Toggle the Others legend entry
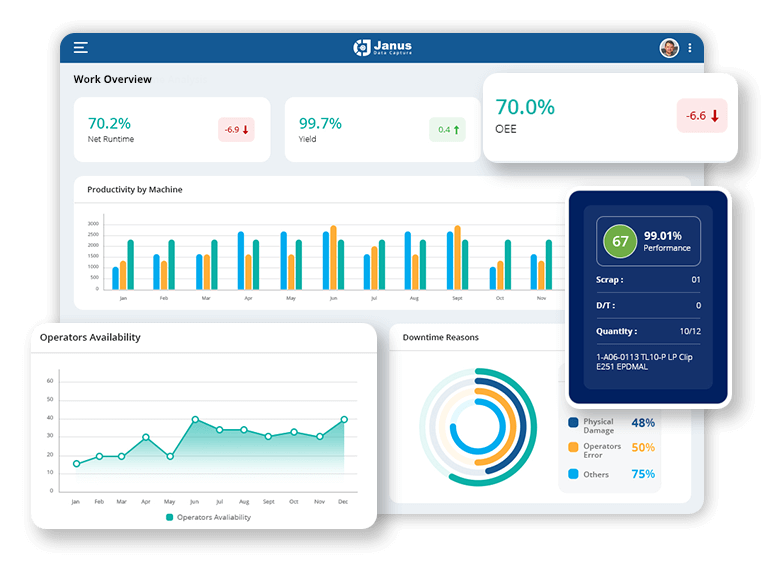The height and width of the screenshot is (566, 768). click(x=596, y=474)
